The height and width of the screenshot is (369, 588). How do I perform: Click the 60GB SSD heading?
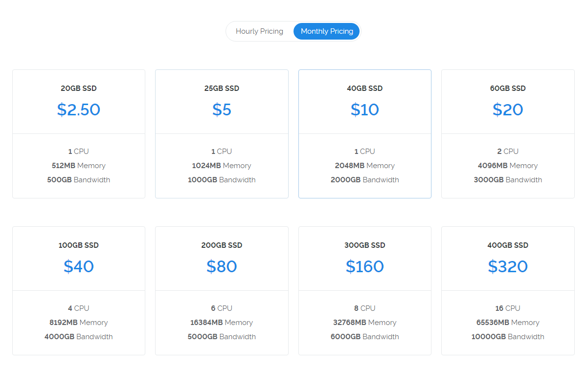[508, 88]
